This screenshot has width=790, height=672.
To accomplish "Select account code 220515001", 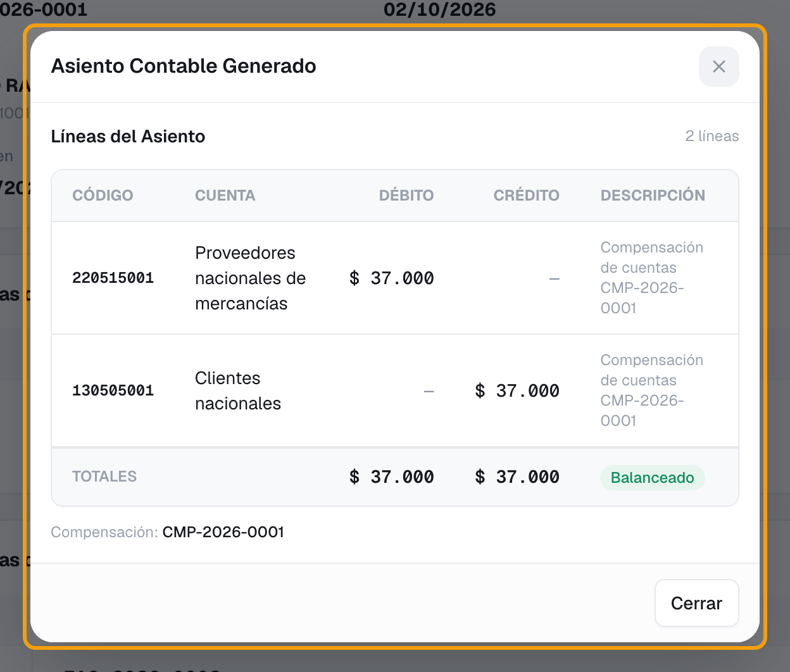I will [113, 278].
